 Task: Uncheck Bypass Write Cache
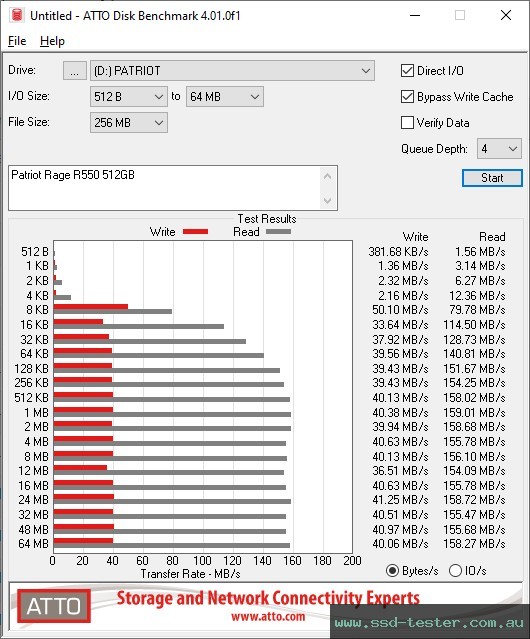(407, 97)
